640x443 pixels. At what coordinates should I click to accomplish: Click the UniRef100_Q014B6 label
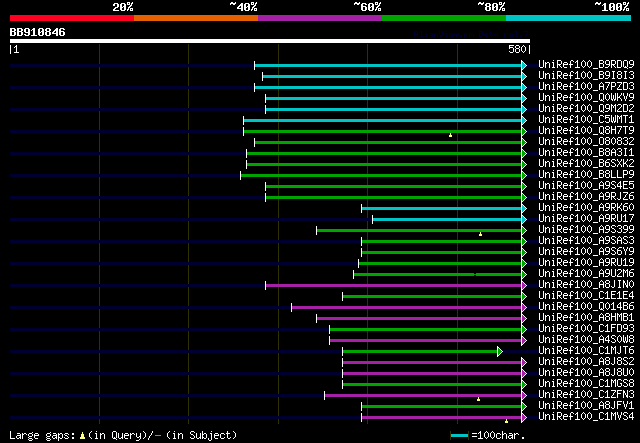point(586,307)
